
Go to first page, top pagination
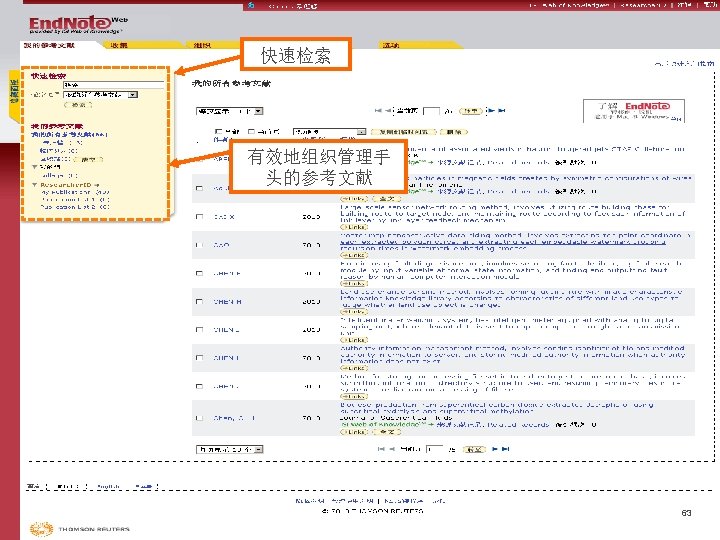378,111
